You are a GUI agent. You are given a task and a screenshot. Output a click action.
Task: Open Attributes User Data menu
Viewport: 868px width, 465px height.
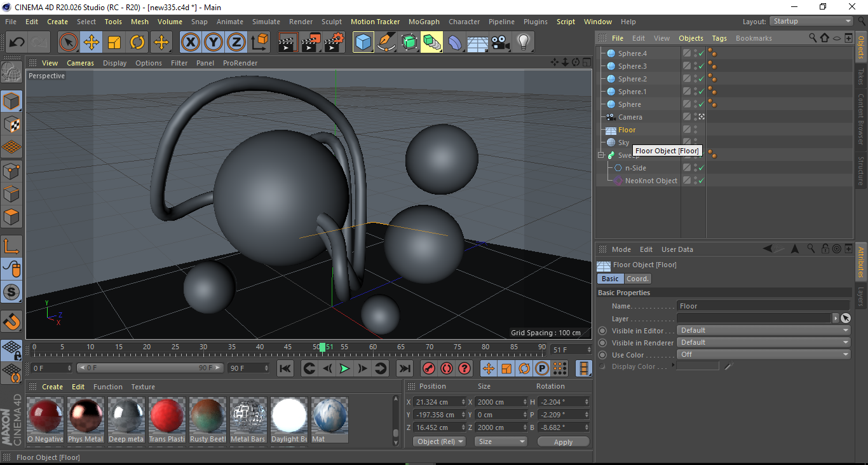point(677,249)
